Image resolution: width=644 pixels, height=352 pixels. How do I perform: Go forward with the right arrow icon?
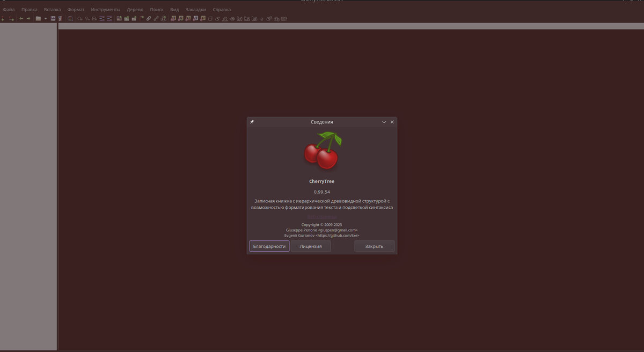28,19
